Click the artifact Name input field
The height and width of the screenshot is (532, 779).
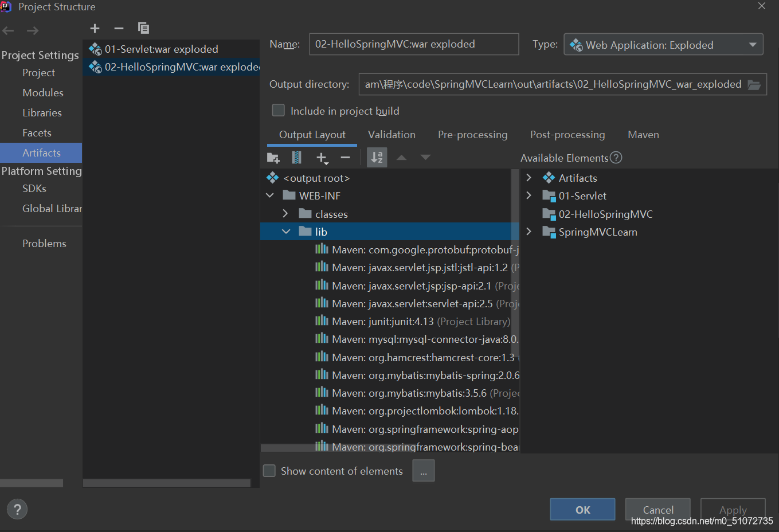pyautogui.click(x=414, y=44)
